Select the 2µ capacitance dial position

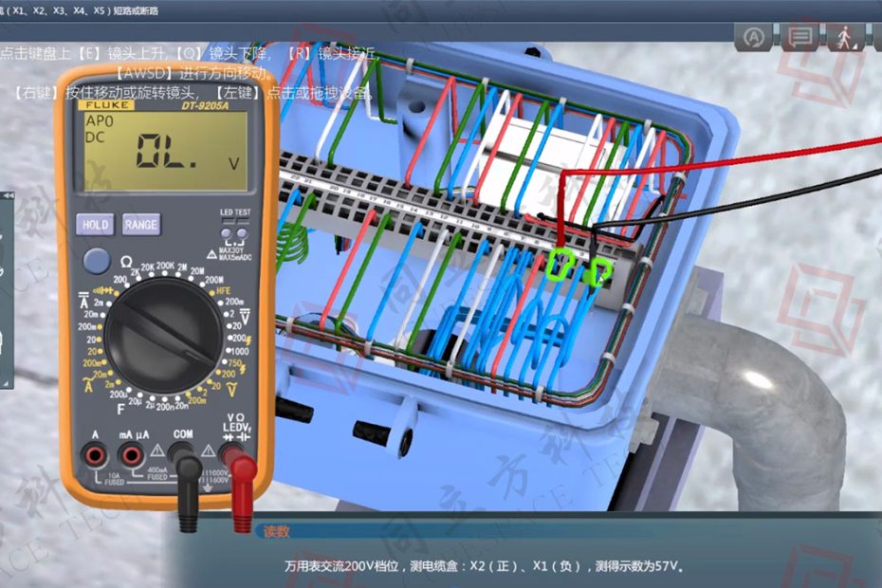150,405
